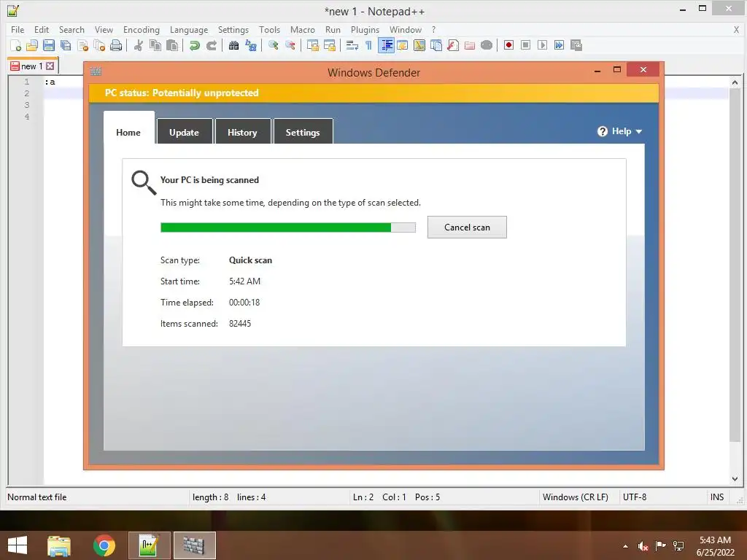Switch to the Update tab in Defender

coord(185,131)
